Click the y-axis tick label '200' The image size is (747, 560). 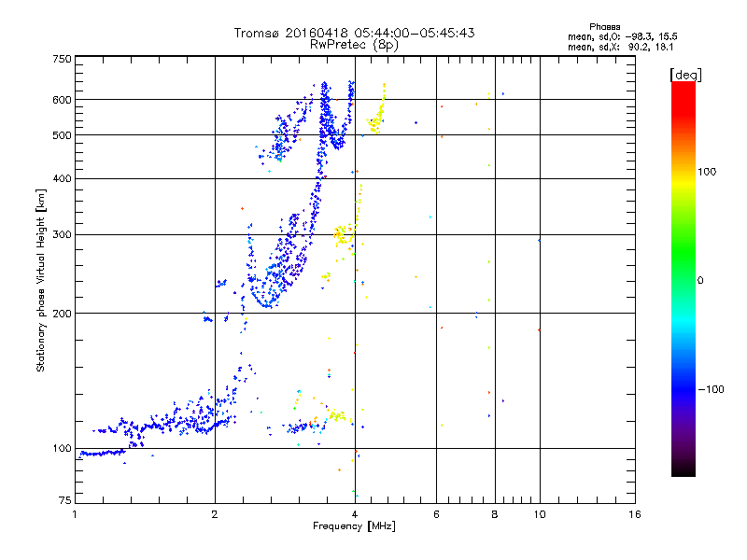click(62, 314)
